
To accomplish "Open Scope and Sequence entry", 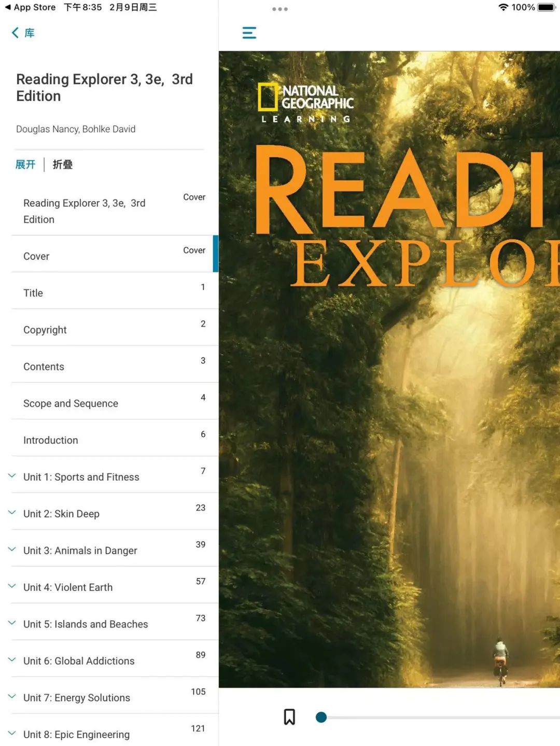I will tap(115, 401).
